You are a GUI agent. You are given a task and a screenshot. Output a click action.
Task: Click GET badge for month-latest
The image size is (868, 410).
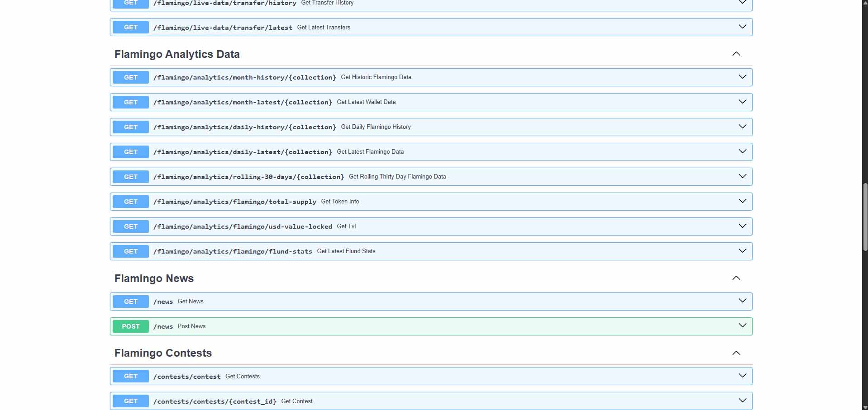[x=131, y=102]
